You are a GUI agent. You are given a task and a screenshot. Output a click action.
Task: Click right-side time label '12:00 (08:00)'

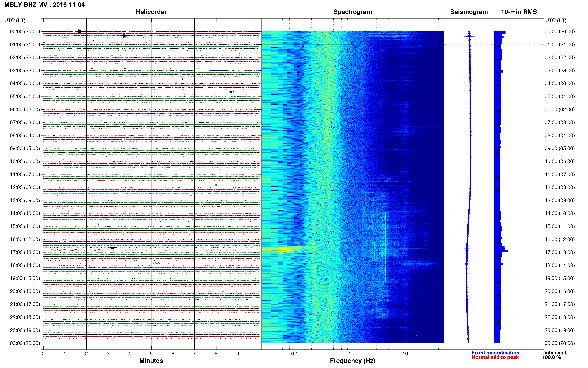coord(560,187)
